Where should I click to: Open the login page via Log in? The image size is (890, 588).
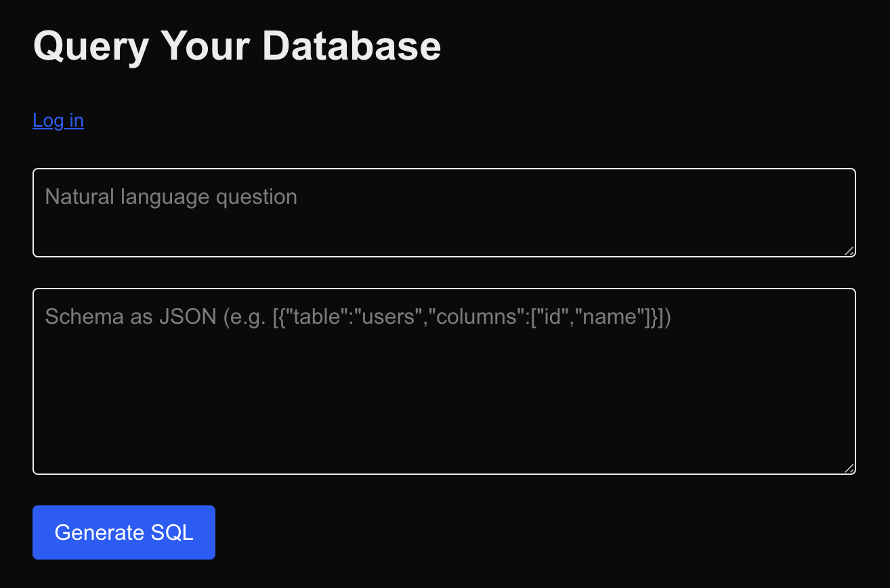pos(58,121)
